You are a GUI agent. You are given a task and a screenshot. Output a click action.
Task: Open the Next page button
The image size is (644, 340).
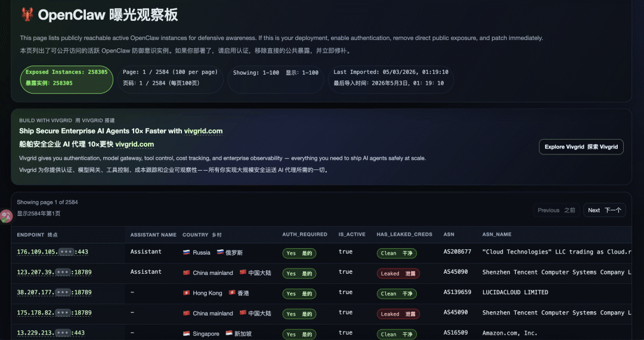604,210
